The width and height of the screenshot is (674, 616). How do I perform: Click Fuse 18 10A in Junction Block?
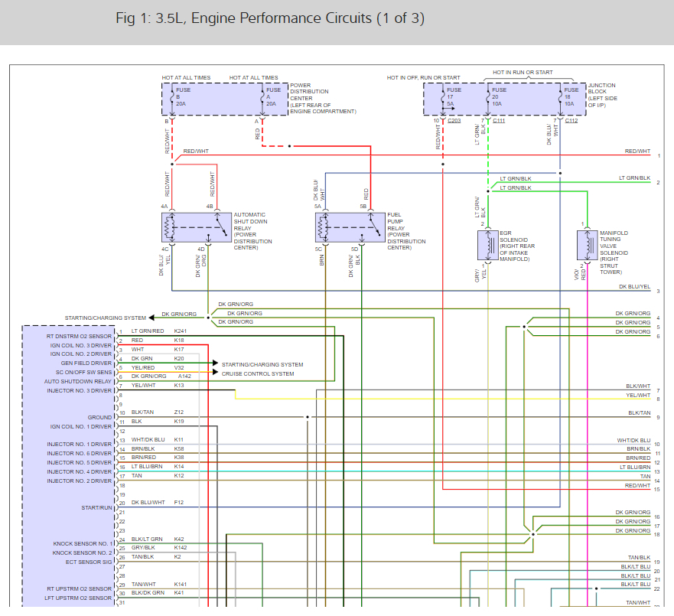pyautogui.click(x=569, y=97)
